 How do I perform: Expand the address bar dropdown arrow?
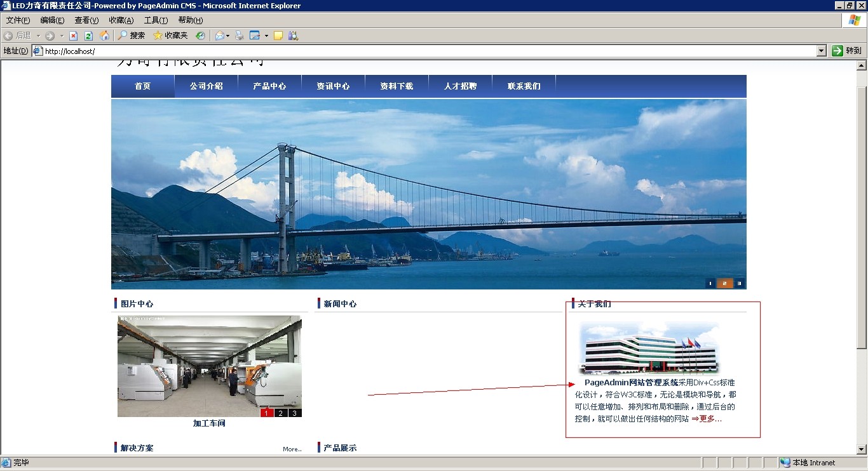(x=821, y=51)
